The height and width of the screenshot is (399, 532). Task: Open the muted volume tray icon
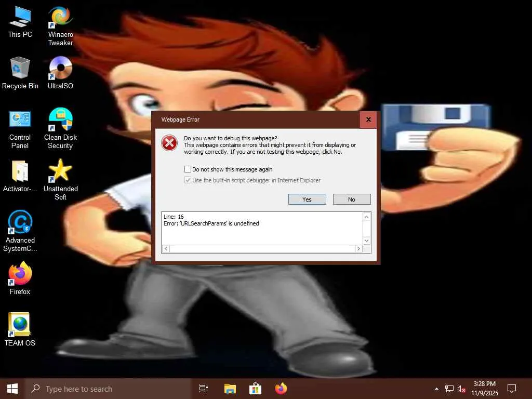click(461, 389)
